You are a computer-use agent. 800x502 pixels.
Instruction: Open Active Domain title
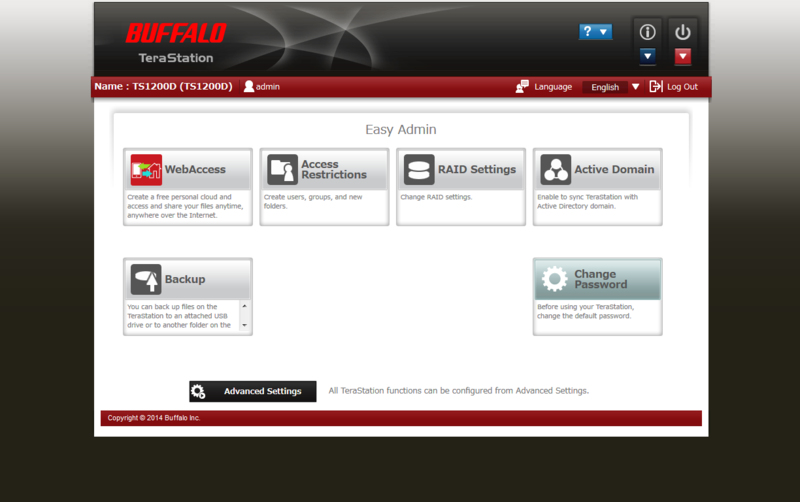coord(614,169)
